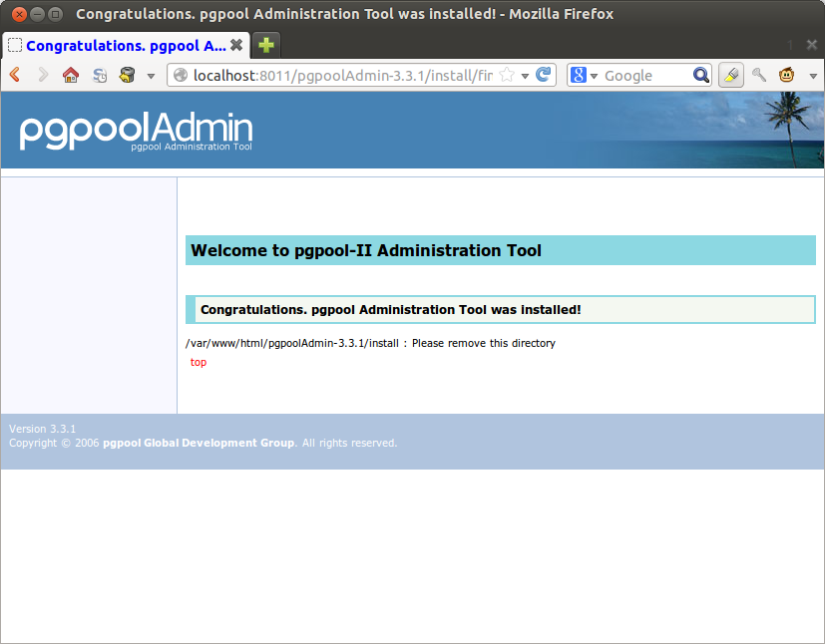Minimize the Firefox window
Image resolution: width=825 pixels, height=644 pixels.
tap(37, 14)
